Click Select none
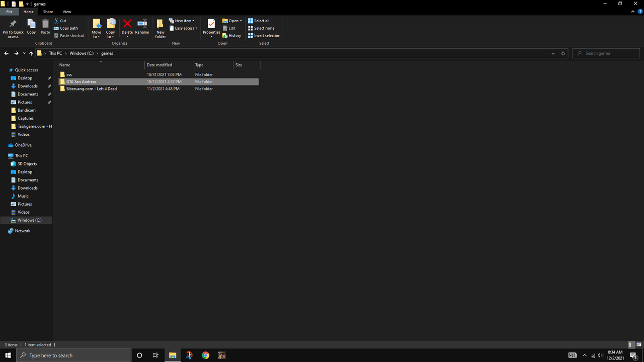 (x=261, y=28)
